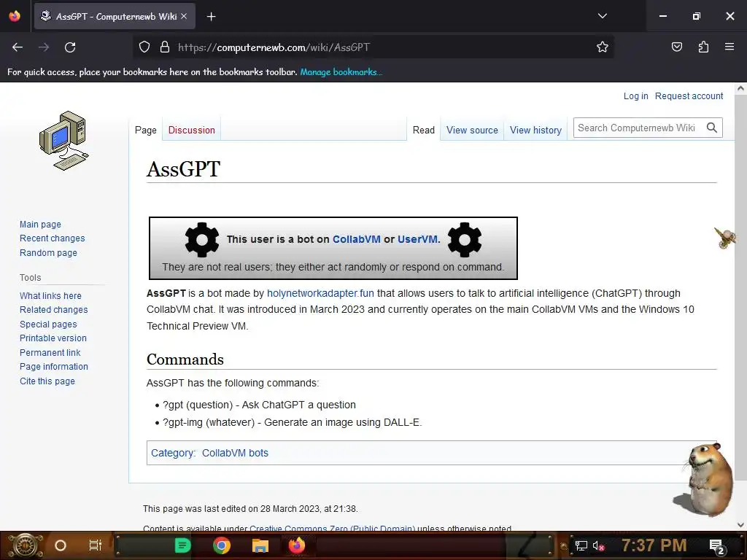Open Page information link
The height and width of the screenshot is (560, 747).
click(x=54, y=367)
